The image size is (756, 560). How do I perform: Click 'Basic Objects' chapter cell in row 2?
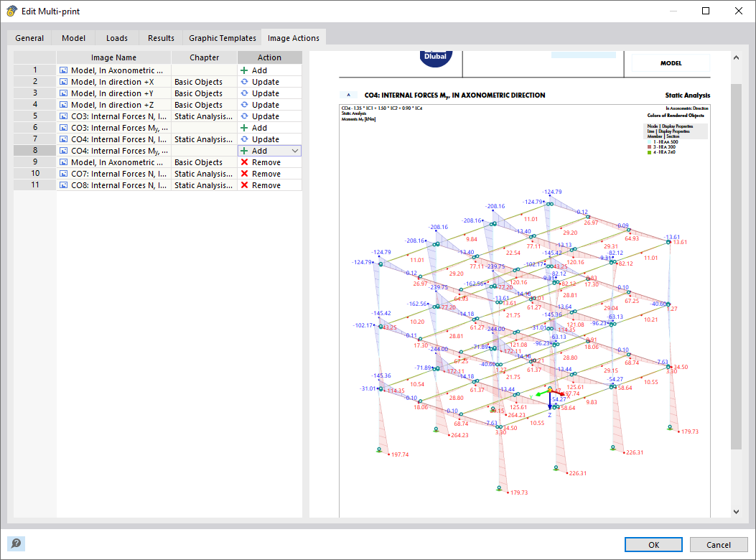click(x=205, y=82)
